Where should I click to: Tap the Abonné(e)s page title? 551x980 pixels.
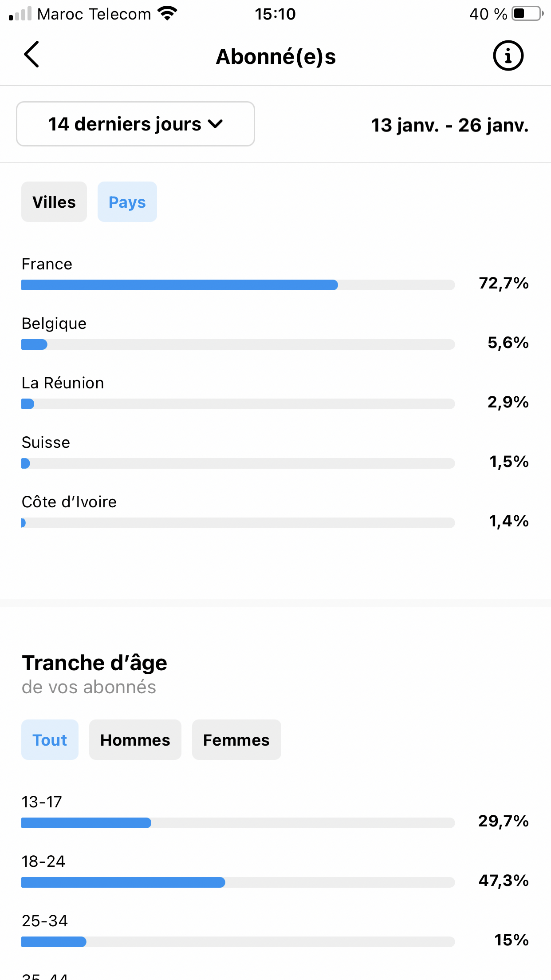(x=276, y=57)
